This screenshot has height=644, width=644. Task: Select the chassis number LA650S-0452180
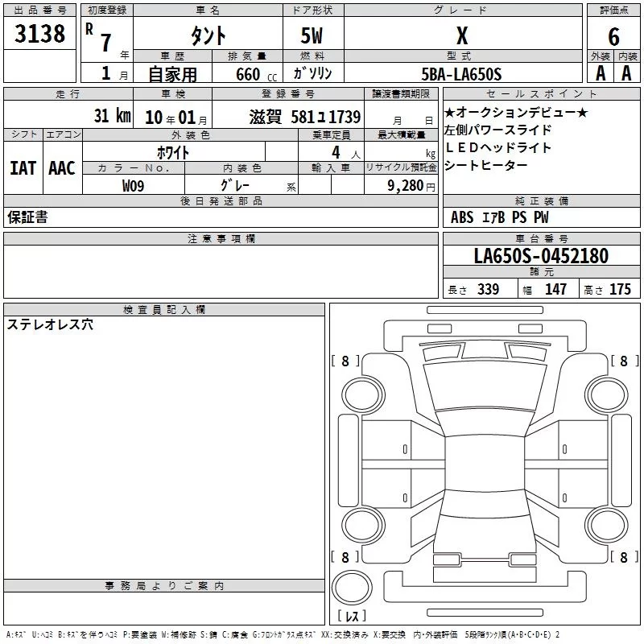[x=540, y=256]
